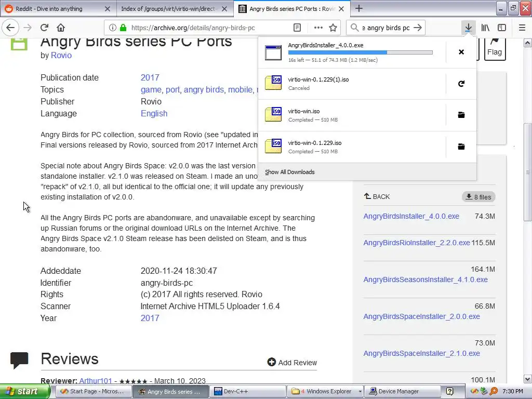Toggle reader view in address bar
This screenshot has height=399, width=532.
pyautogui.click(x=297, y=28)
